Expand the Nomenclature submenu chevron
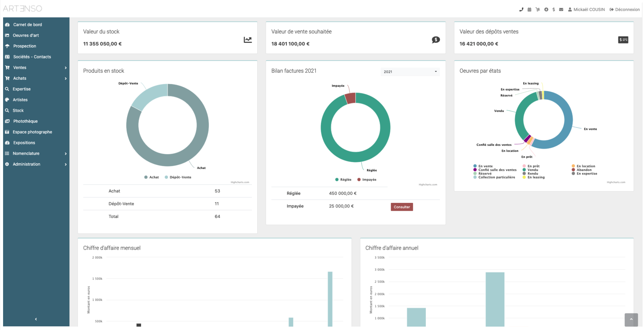The image size is (644, 330). click(x=66, y=154)
